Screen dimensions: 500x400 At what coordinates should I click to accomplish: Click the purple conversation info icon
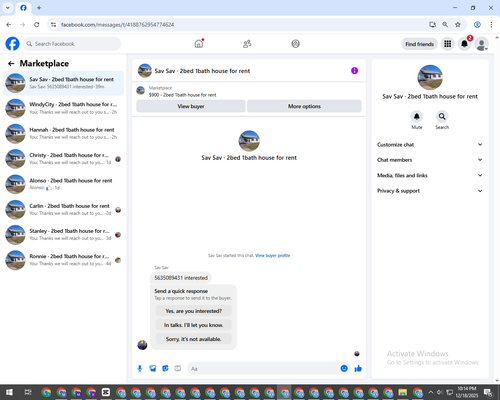[354, 71]
